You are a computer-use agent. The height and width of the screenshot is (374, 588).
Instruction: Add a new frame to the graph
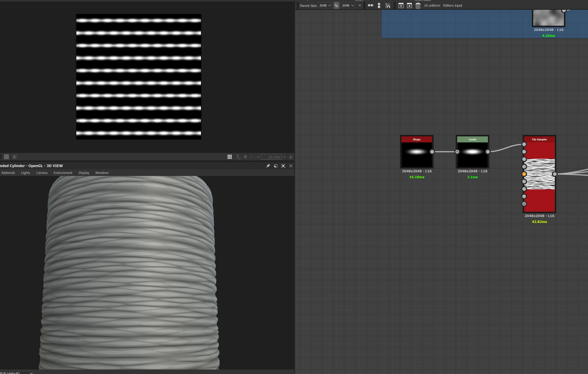pyautogui.click(x=401, y=5)
